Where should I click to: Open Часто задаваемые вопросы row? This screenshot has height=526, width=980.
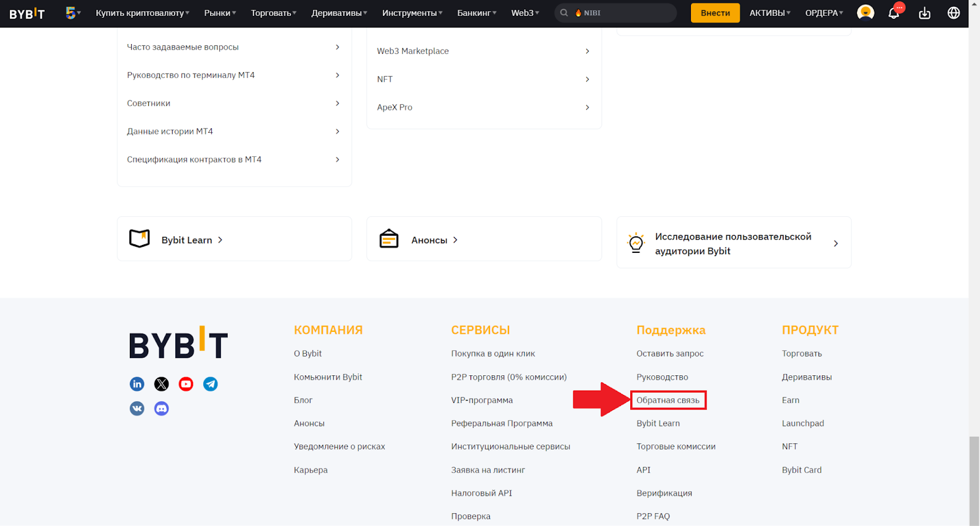pyautogui.click(x=234, y=47)
